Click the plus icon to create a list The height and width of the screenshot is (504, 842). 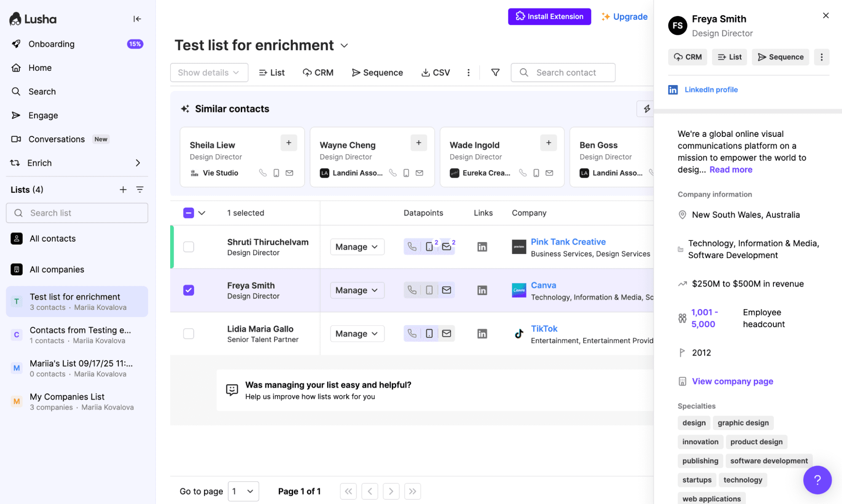coord(123,189)
